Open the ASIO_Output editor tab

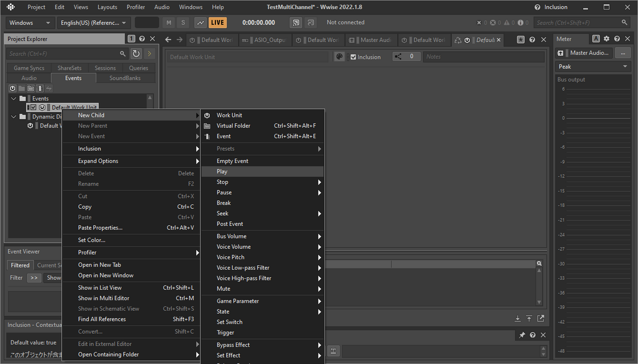(x=265, y=40)
